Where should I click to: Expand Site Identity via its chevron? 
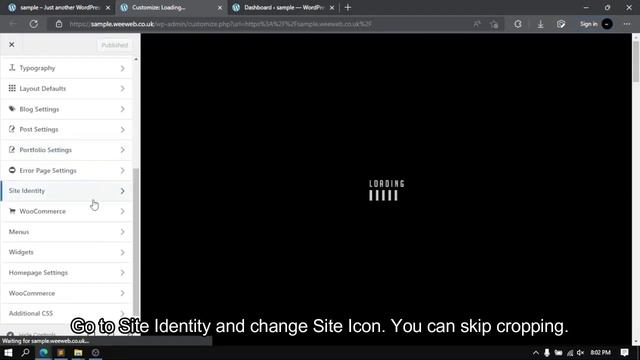coord(122,191)
